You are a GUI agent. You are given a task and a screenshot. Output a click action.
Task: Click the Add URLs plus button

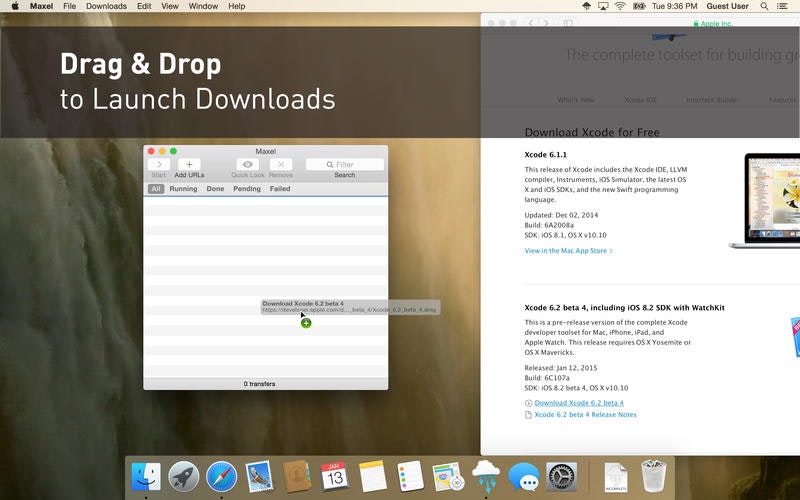189,164
